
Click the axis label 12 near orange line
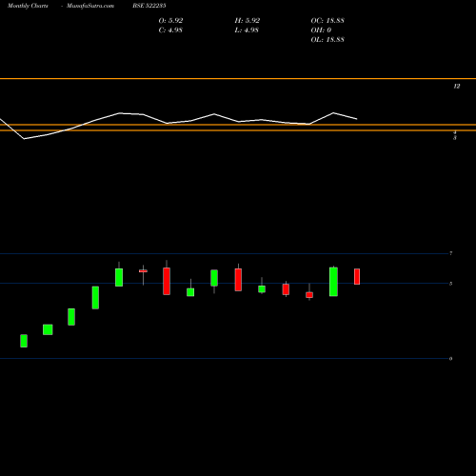[457, 86]
